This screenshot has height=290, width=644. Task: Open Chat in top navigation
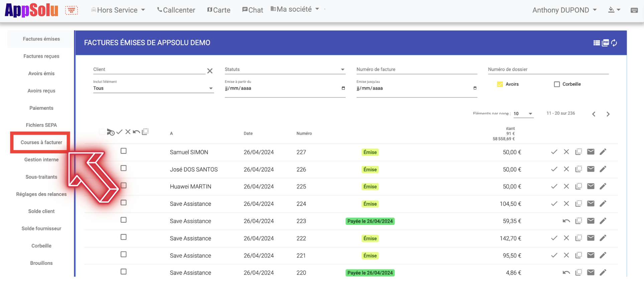click(252, 10)
